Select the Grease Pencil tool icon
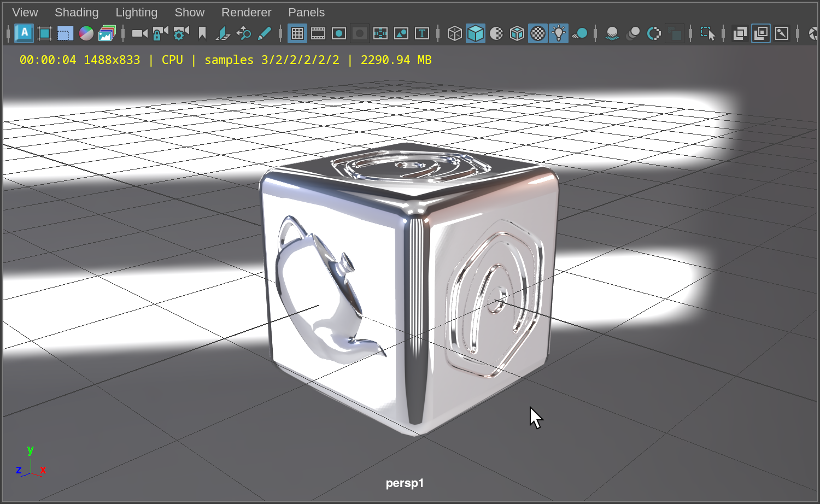The width and height of the screenshot is (820, 504). [x=264, y=33]
